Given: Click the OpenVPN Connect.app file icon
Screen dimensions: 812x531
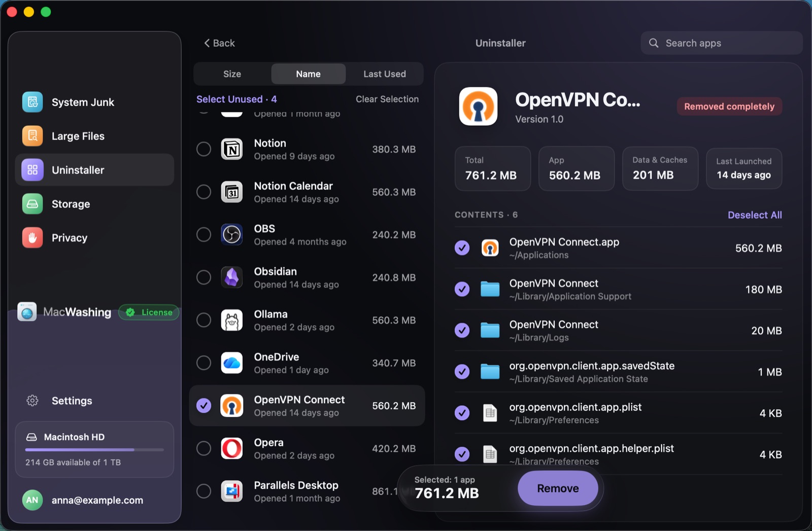Looking at the screenshot, I should [x=490, y=248].
